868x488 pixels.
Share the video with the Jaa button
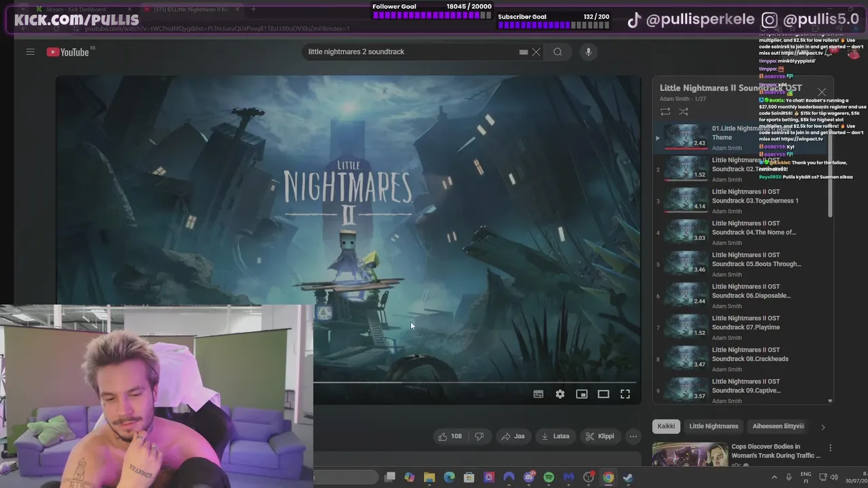(x=513, y=436)
